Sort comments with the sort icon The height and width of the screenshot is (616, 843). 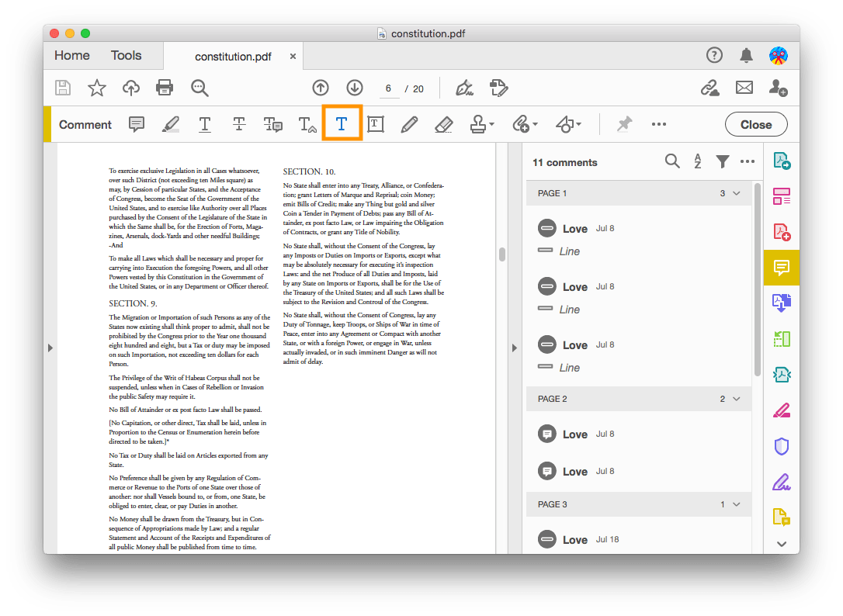(697, 161)
